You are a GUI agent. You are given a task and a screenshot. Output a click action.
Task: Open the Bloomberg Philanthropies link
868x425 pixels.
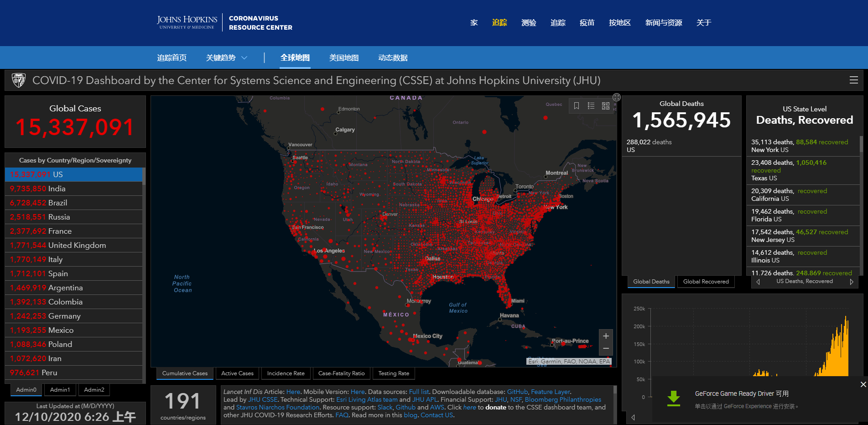click(563, 399)
